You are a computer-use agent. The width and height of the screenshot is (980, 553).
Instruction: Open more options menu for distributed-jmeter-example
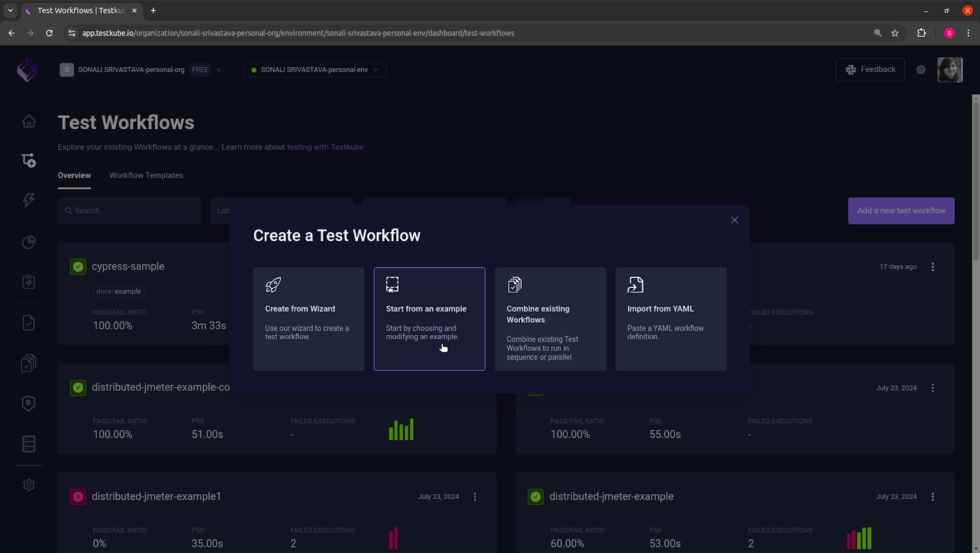click(933, 497)
